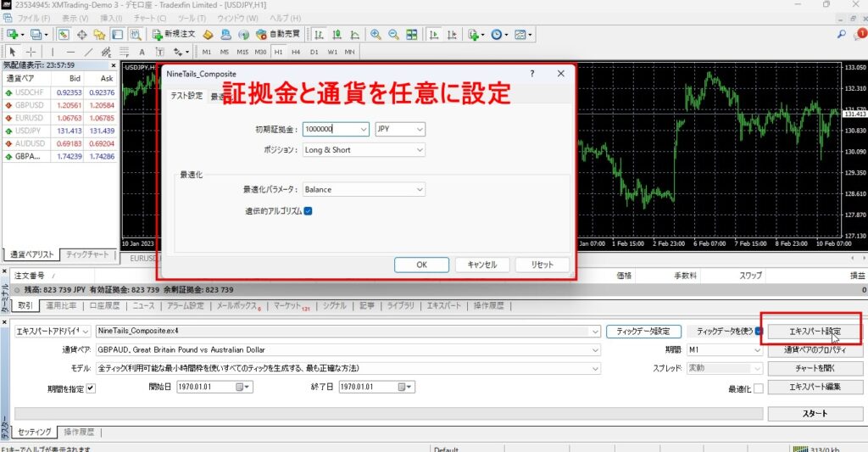Click the 通貨ペアのプロパティ button
Screen dimensions: 868x452
[815, 350]
